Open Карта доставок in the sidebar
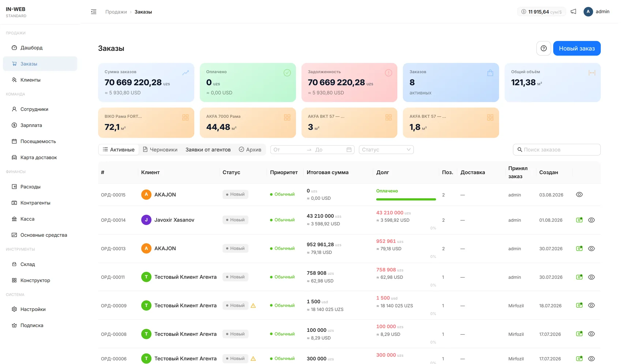 (x=40, y=157)
